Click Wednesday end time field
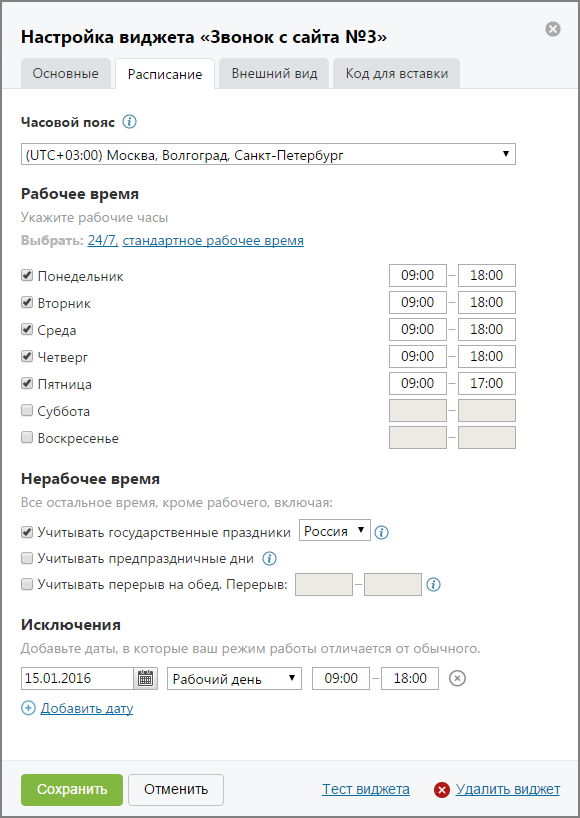 487,330
